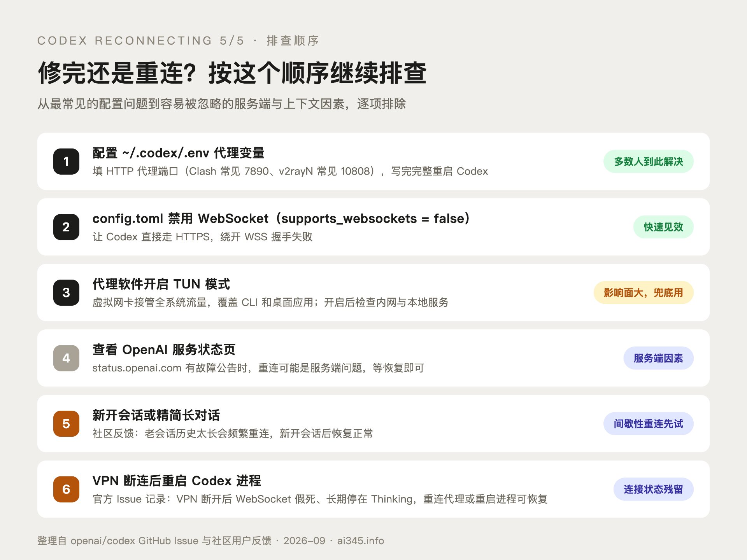
Task: Click the step 1 number badge
Action: click(66, 161)
